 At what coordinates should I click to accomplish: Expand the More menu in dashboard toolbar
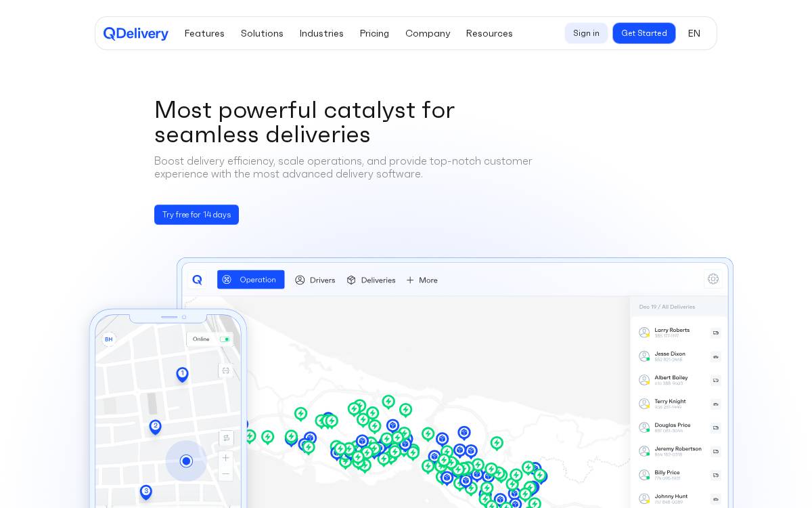(x=422, y=280)
